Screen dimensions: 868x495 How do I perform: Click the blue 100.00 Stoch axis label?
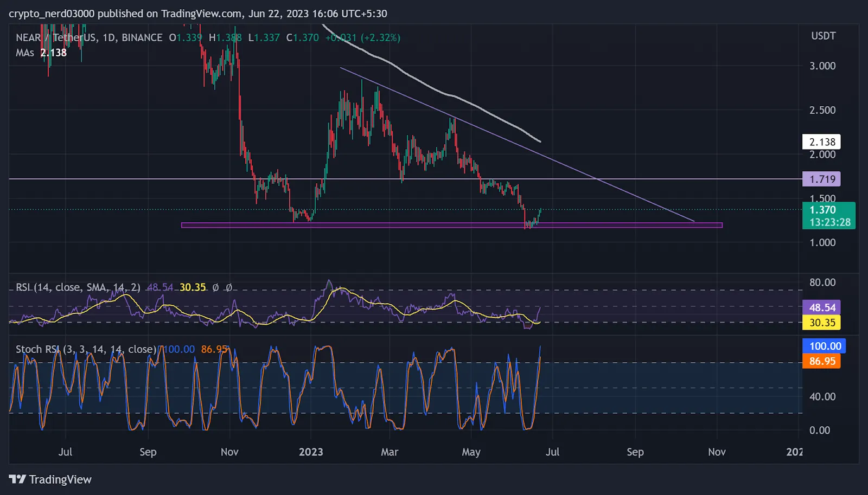(824, 346)
